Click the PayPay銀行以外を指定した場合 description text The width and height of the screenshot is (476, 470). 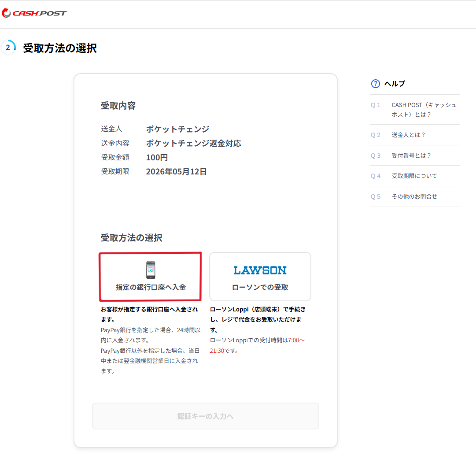(150, 361)
